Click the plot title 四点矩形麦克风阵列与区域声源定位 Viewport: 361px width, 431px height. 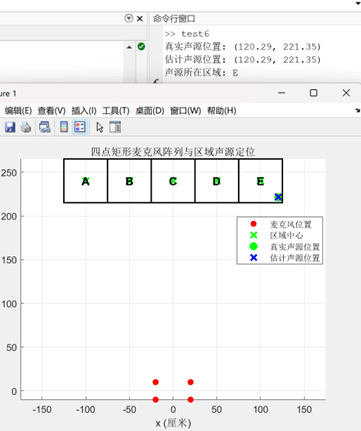[x=173, y=152]
